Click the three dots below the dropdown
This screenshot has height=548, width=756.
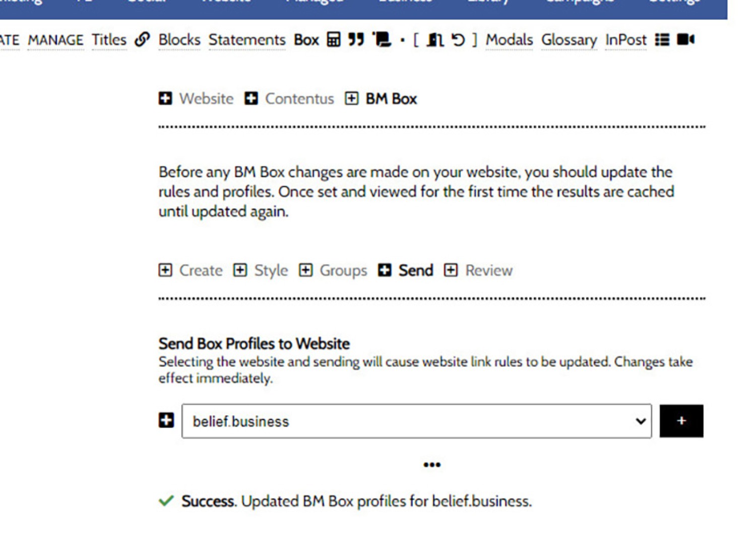[432, 465]
